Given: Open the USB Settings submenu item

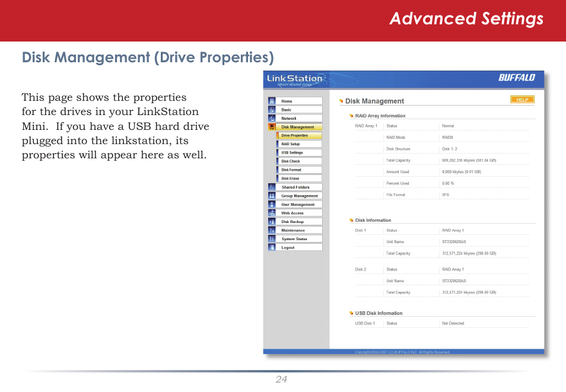Looking at the screenshot, I should [x=299, y=152].
